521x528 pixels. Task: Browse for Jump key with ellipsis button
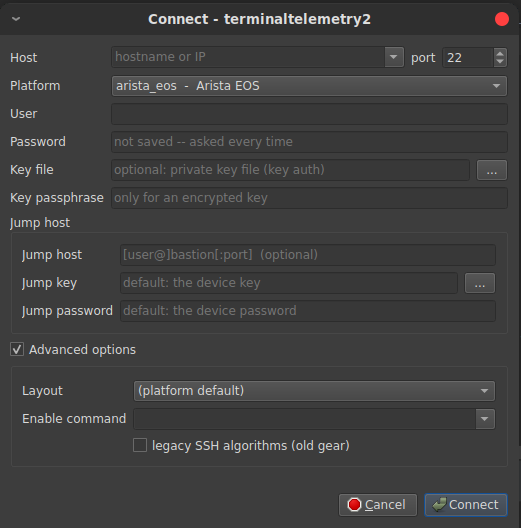pos(480,283)
